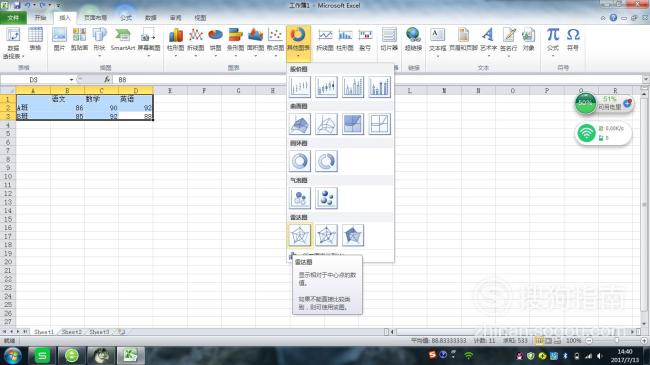This screenshot has width=650, height=365.
Task: Select the second stock chart (open-high-low-close) thumbnail
Action: coord(326,87)
